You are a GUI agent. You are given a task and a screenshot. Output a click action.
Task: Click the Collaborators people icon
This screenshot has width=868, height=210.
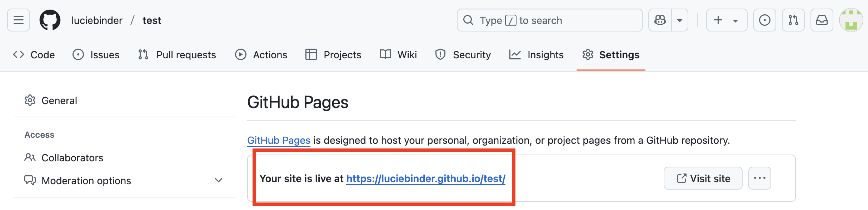coord(30,157)
